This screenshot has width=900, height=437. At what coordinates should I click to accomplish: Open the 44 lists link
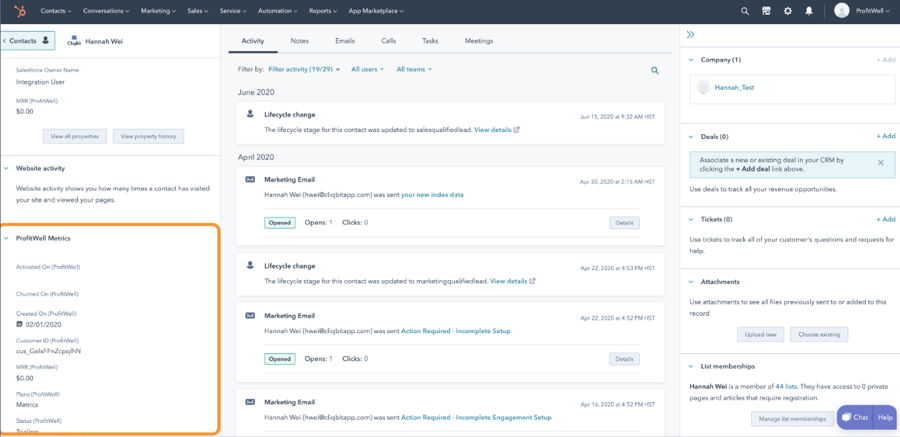(x=784, y=386)
